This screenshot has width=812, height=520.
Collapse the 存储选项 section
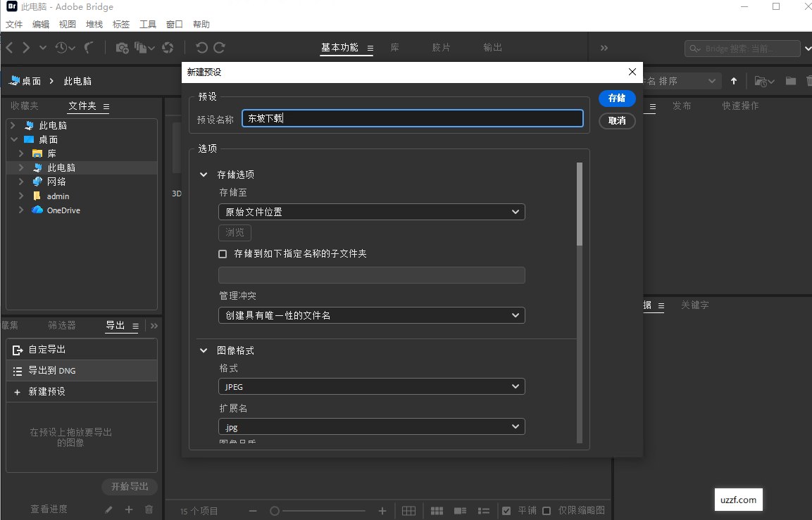click(204, 175)
